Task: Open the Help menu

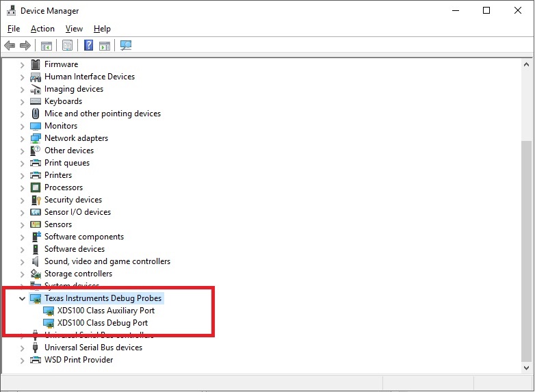Action: (102, 29)
